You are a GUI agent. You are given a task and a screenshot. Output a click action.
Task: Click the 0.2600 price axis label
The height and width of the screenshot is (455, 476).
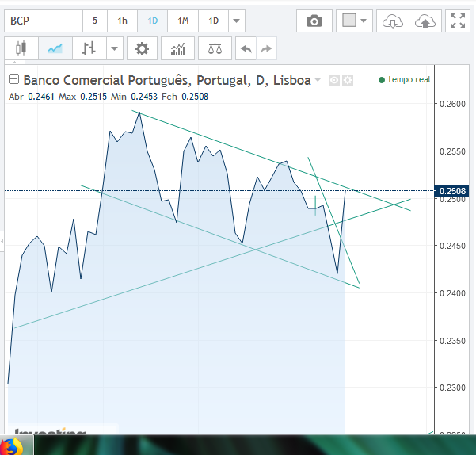tap(452, 104)
